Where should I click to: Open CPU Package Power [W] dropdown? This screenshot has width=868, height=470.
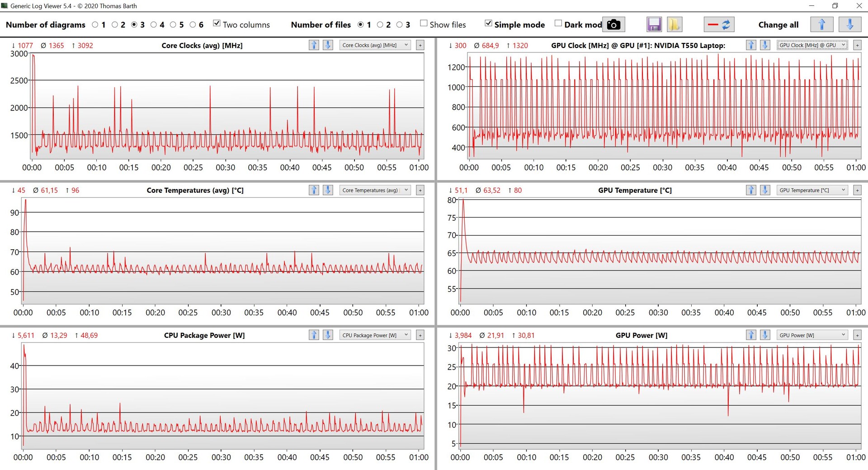tap(375, 335)
